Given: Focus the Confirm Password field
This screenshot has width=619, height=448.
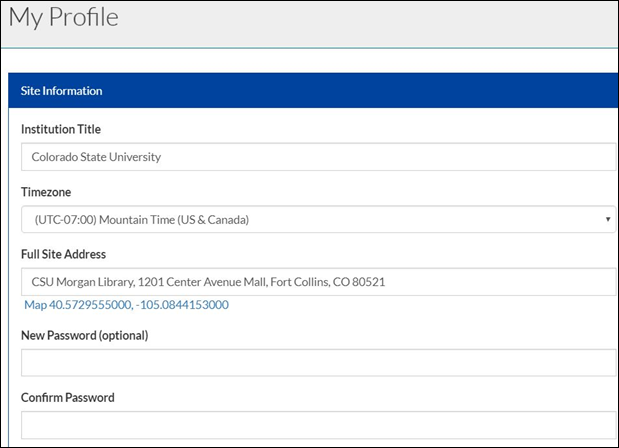Looking at the screenshot, I should [x=318, y=424].
